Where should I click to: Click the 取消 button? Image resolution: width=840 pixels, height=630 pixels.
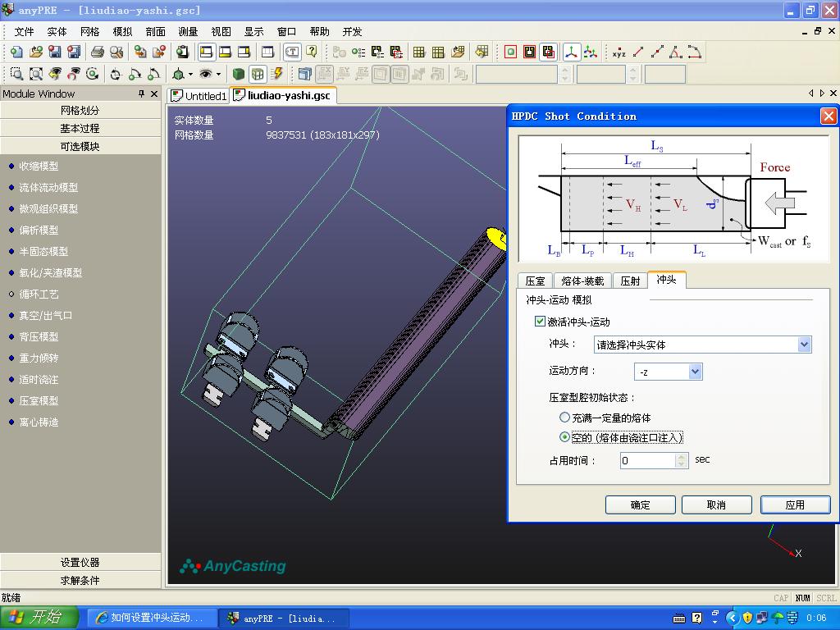tap(716, 504)
